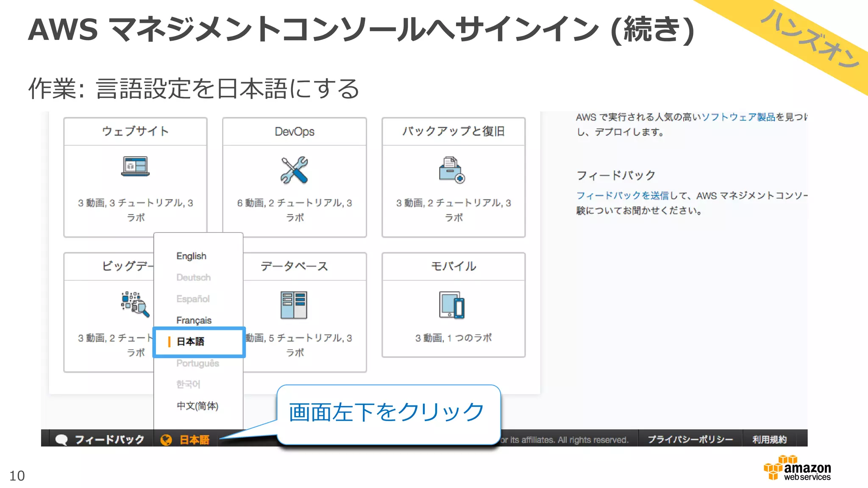Viewport: 868px width, 488px height.
Task: Open the DevOps card title
Action: (x=295, y=132)
